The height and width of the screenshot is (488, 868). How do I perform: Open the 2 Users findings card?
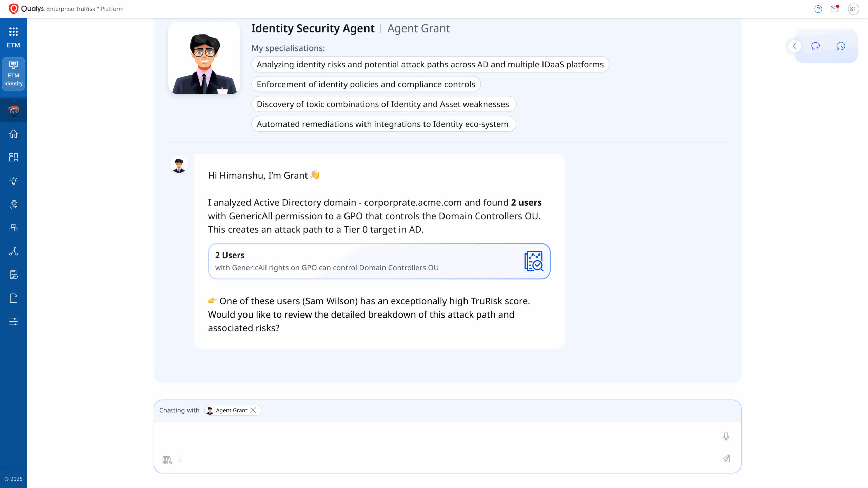379,261
